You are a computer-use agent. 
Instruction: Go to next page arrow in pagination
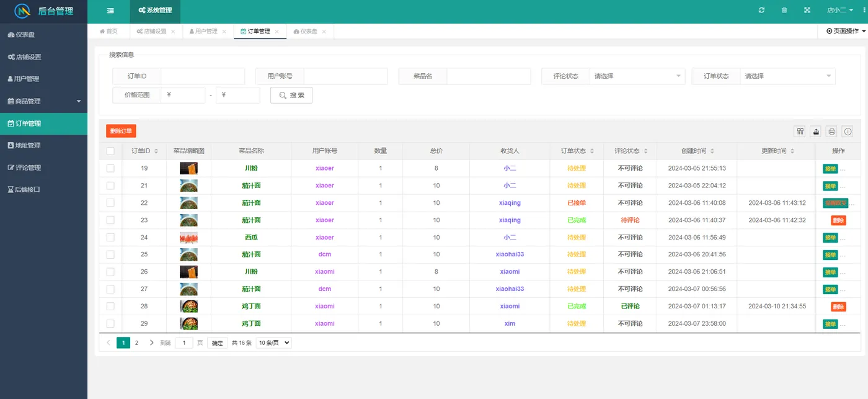152,343
